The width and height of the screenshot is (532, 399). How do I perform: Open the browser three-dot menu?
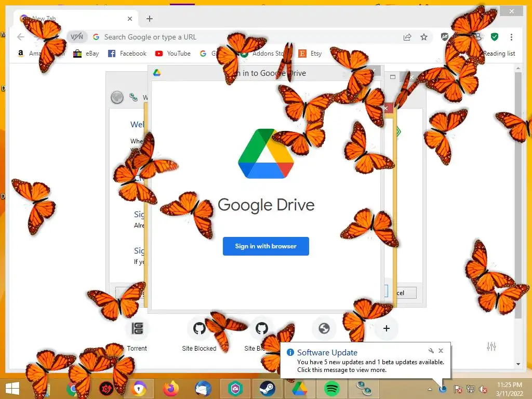[511, 37]
